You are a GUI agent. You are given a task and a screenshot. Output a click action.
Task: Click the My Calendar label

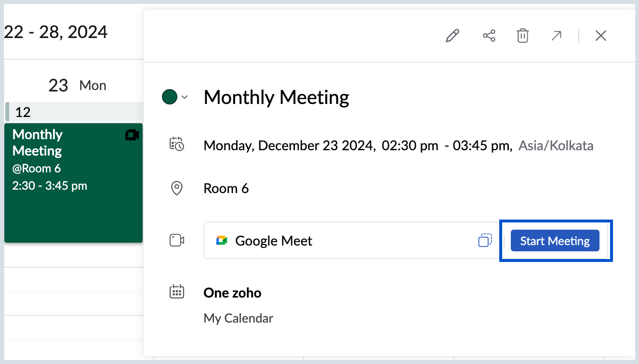tap(239, 318)
